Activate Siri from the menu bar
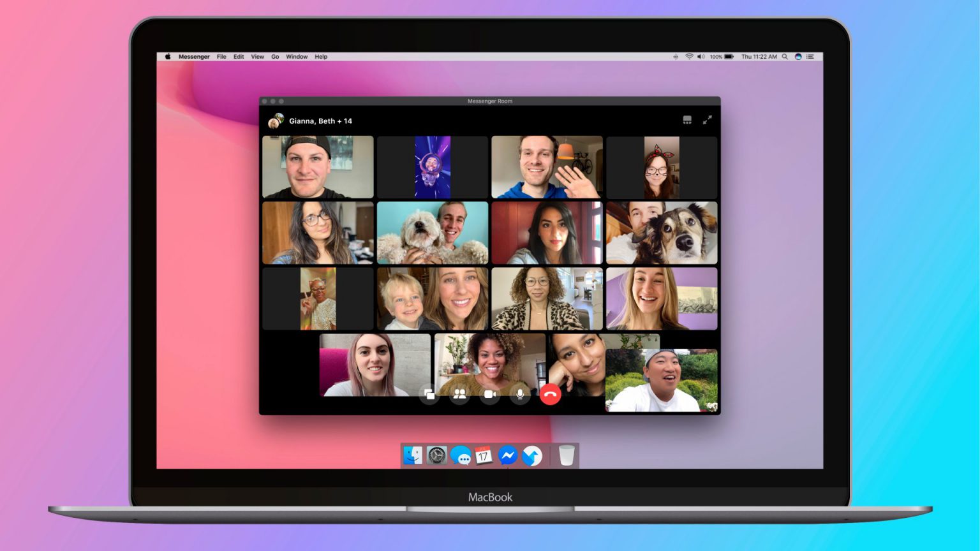This screenshot has height=551, width=980. pyautogui.click(x=799, y=57)
